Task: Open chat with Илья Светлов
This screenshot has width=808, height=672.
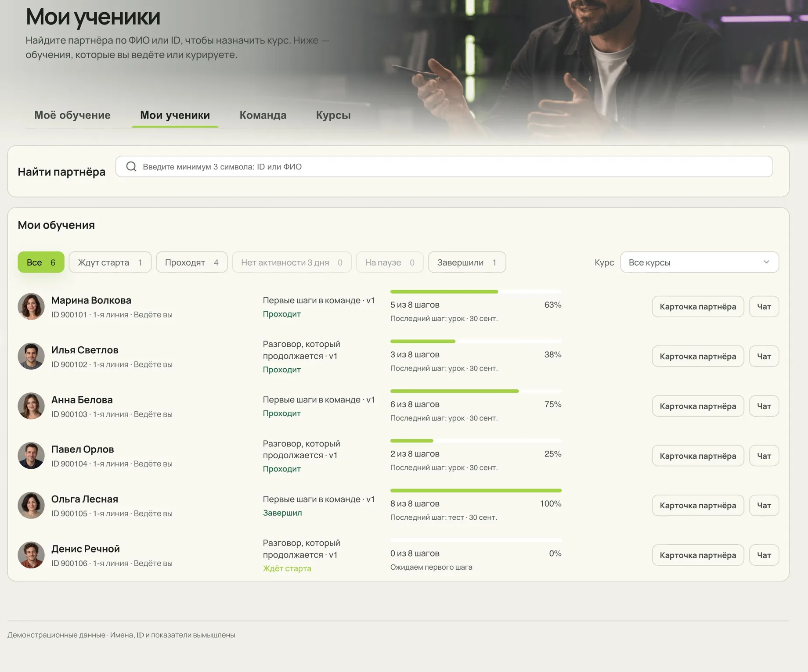Action: (764, 356)
